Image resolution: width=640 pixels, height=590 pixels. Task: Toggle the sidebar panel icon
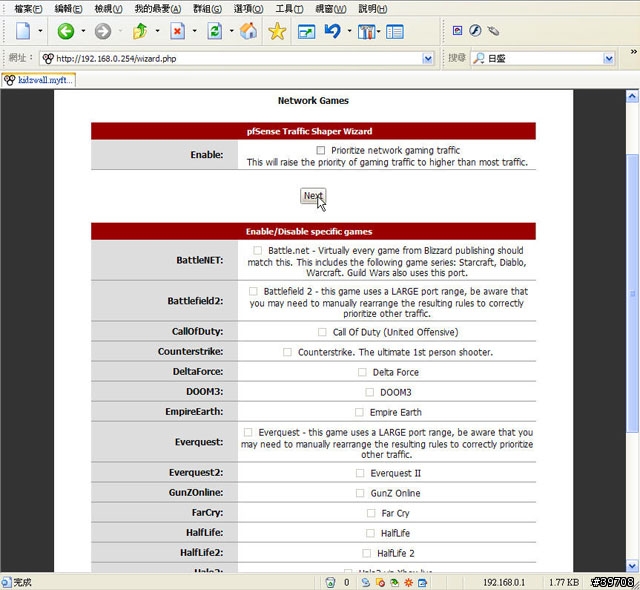click(x=395, y=31)
